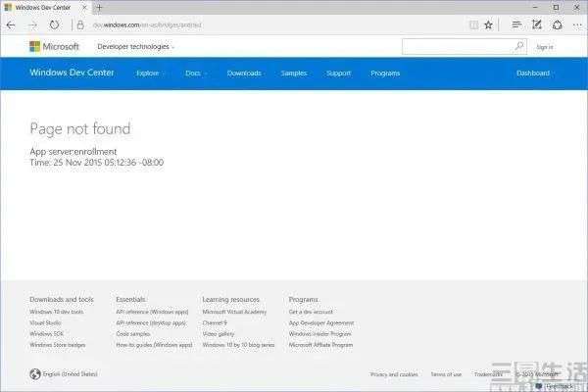Click the Microsoft logo
The image size is (588, 392).
pyautogui.click(x=54, y=46)
